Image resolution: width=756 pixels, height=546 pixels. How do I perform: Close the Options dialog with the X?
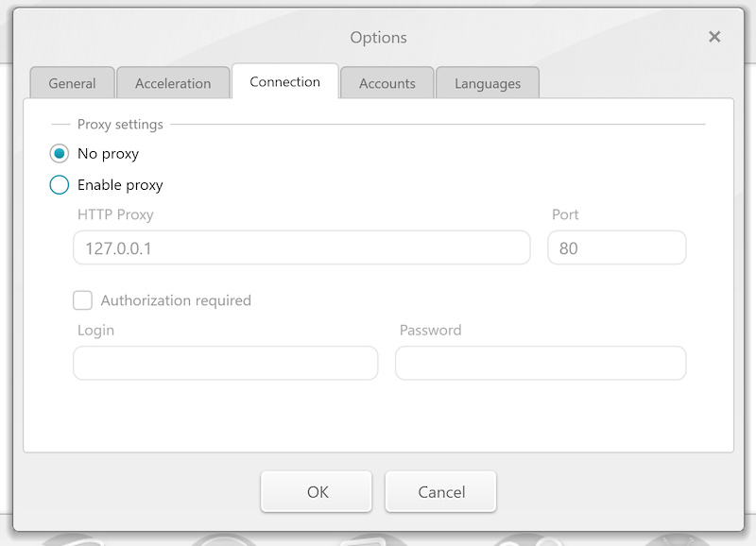pyautogui.click(x=714, y=37)
